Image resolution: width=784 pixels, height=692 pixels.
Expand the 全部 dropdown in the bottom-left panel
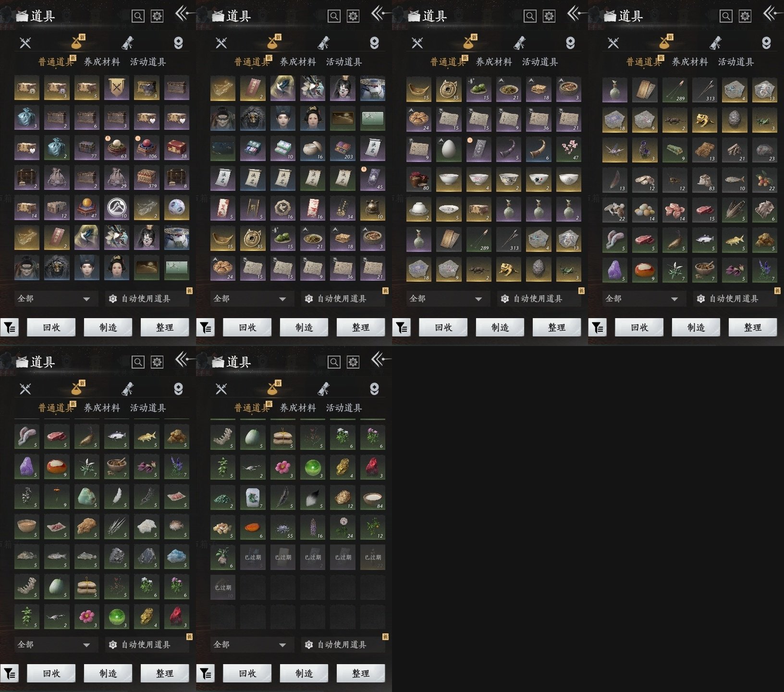click(x=54, y=644)
